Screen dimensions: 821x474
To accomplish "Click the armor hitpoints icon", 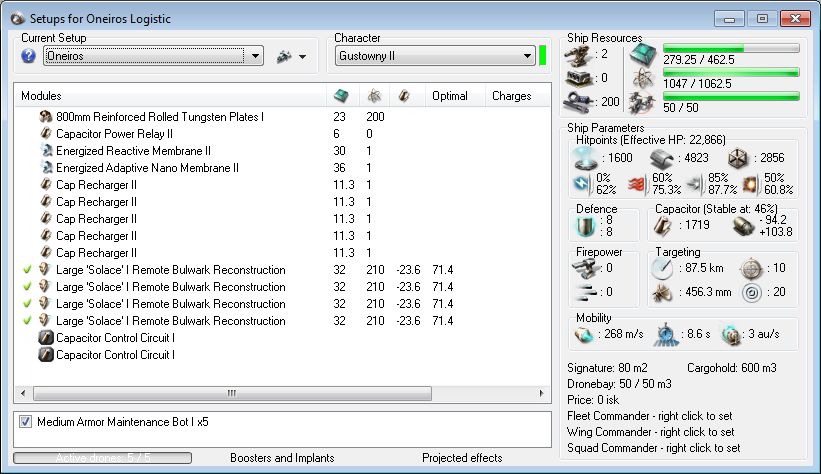I will 661,159.
